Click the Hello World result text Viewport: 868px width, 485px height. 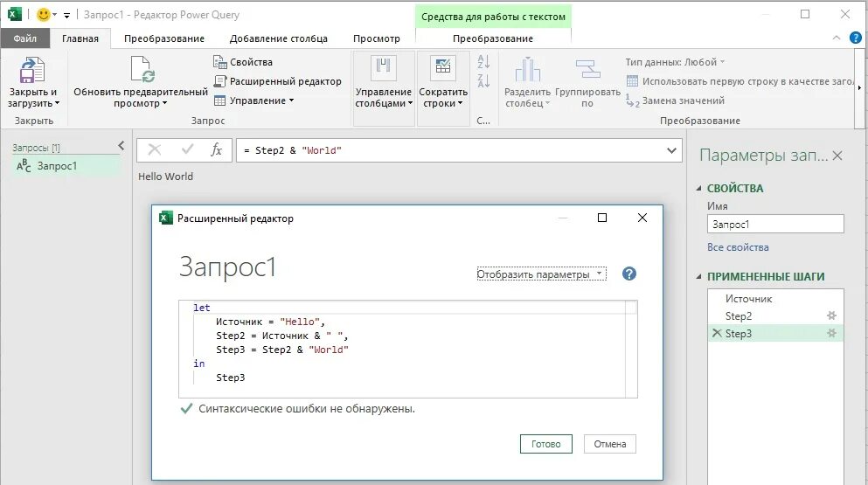[165, 177]
